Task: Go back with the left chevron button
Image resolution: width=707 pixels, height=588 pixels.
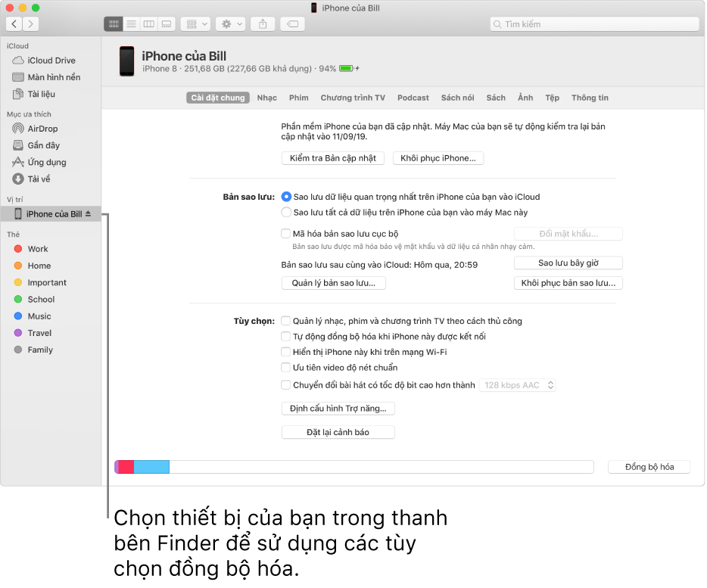Action: (14, 24)
